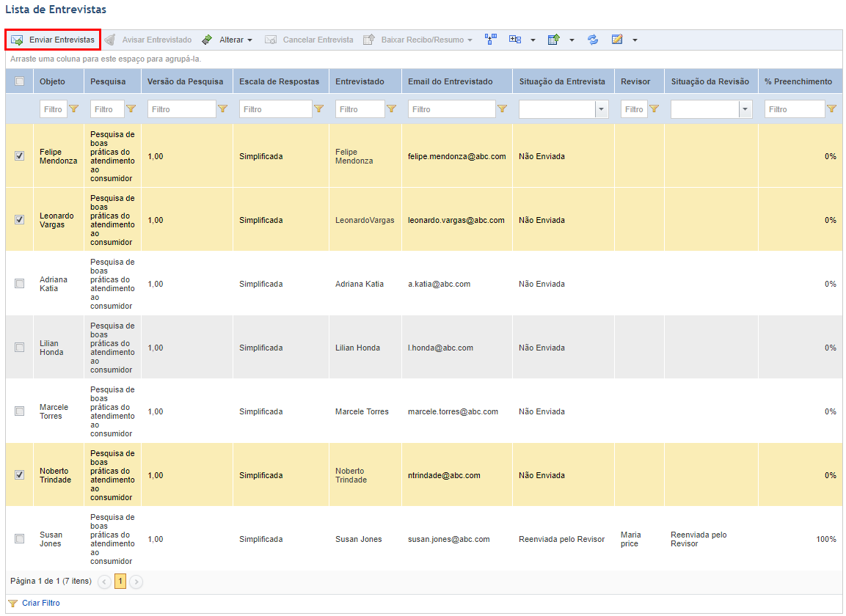Click the grayed-out Avisar Entrevistado button
This screenshot has width=846, height=616.
pos(148,40)
